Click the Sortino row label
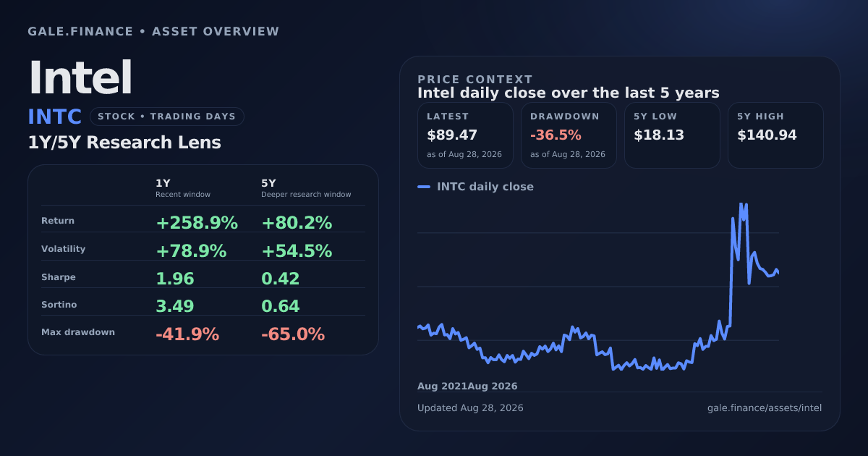This screenshot has height=456, width=868. [x=59, y=305]
